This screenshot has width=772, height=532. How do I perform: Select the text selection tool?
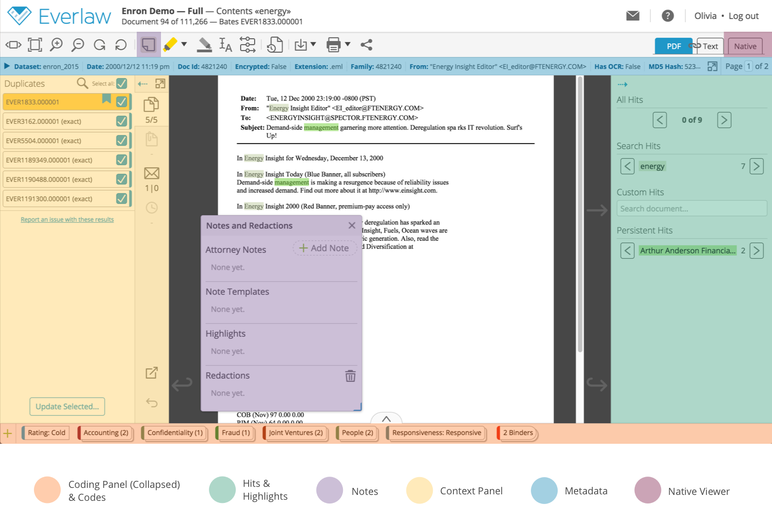click(226, 45)
